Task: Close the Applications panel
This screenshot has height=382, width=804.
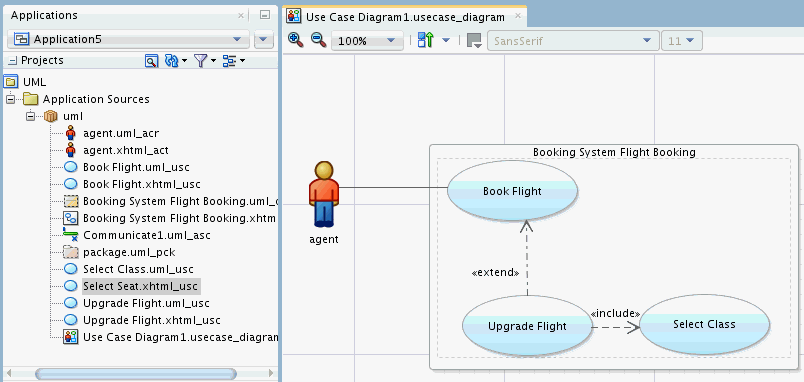Action: click(241, 15)
